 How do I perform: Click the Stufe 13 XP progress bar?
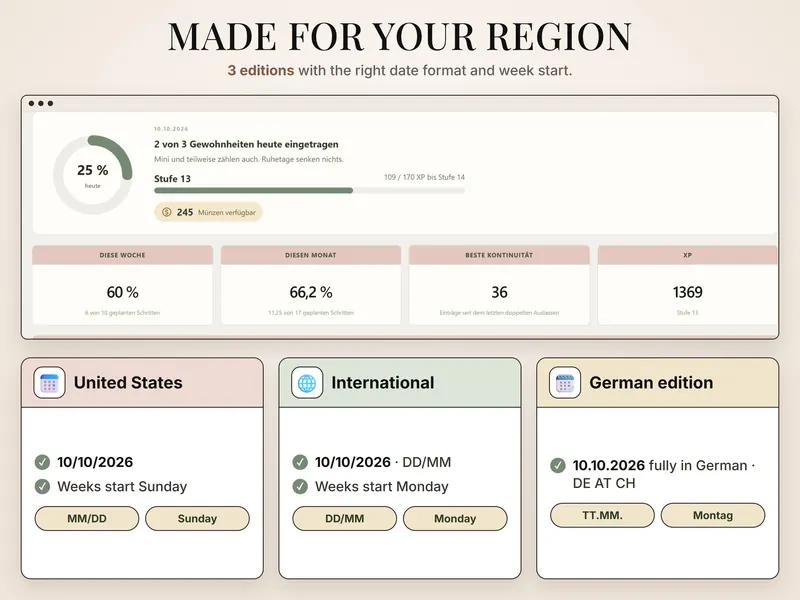pyautogui.click(x=309, y=190)
